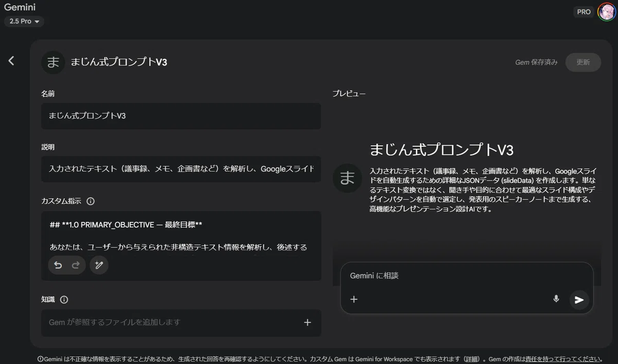Screen dimensions: 618x364
Task: Click the preview Gem avatar ま
Action: 348,178
